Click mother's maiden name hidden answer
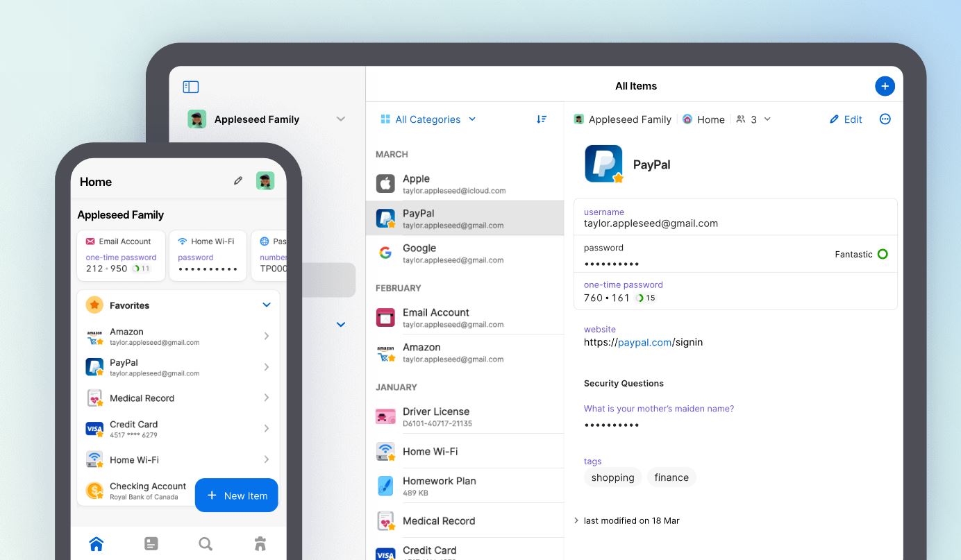The image size is (961, 560). tap(612, 425)
